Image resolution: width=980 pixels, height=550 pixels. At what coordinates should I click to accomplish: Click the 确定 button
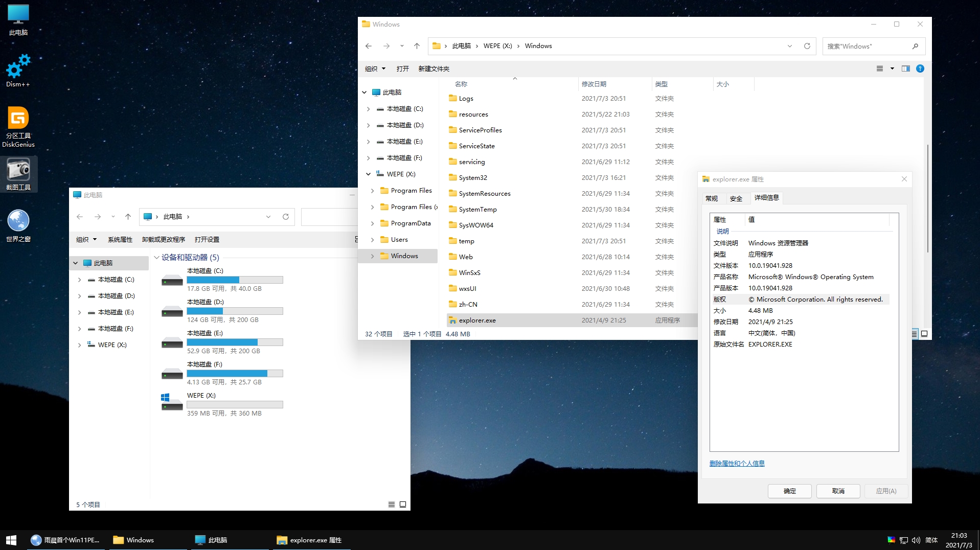point(790,491)
